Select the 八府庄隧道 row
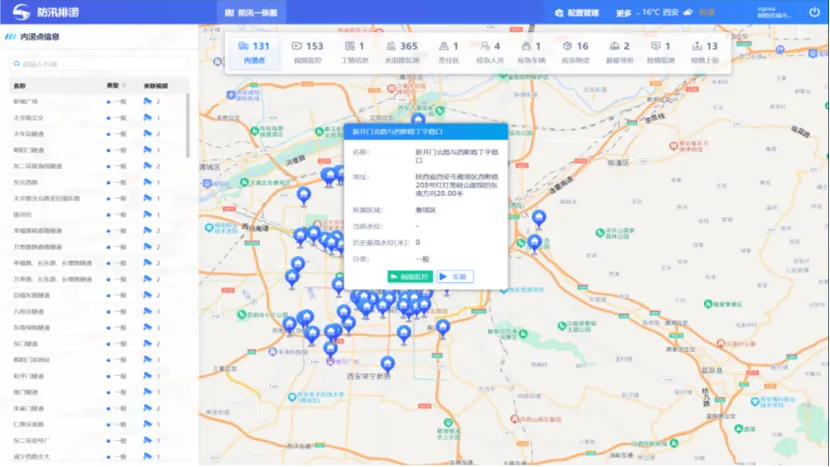This screenshot has height=467, width=830. pos(98,311)
